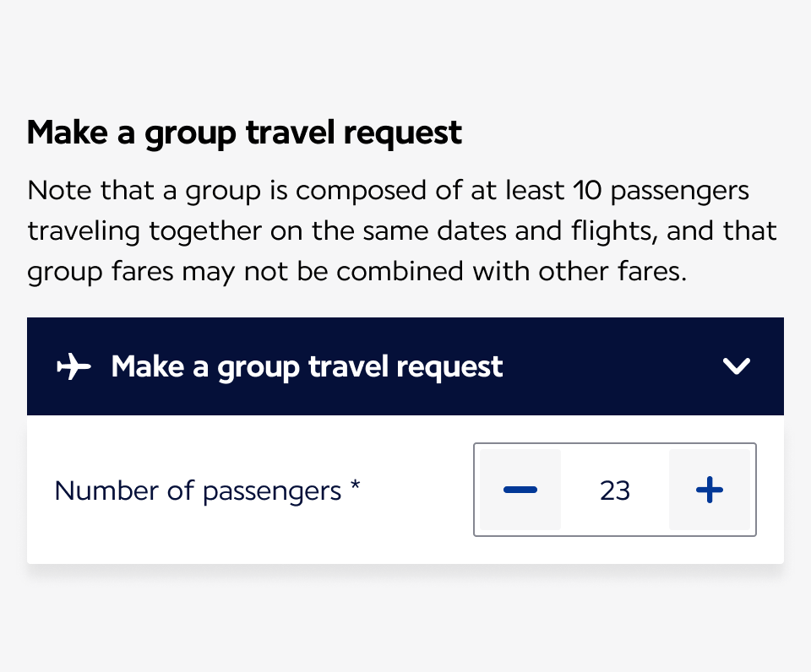The width and height of the screenshot is (811, 672).
Task: Increase number of passengers above 23
Action: point(709,490)
